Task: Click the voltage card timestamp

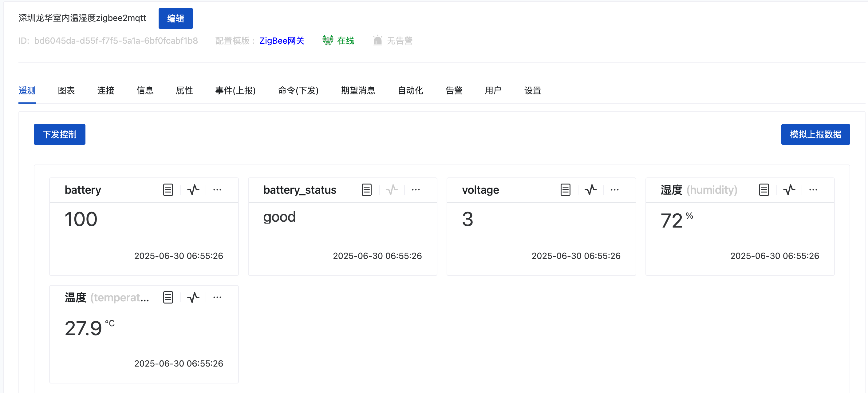Action: (x=576, y=256)
